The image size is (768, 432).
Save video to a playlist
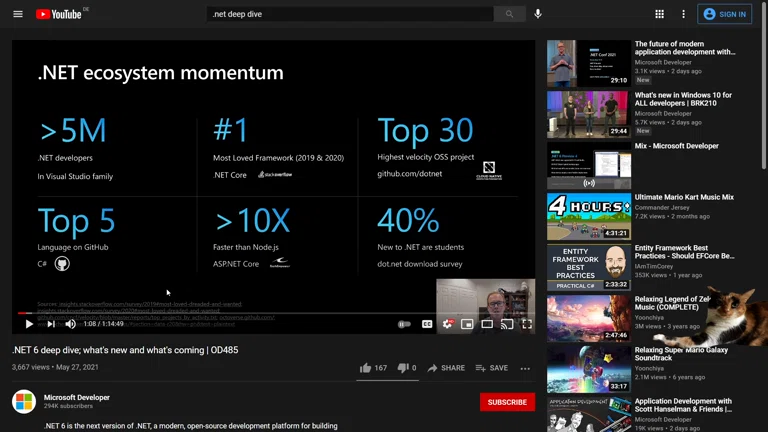click(492, 368)
